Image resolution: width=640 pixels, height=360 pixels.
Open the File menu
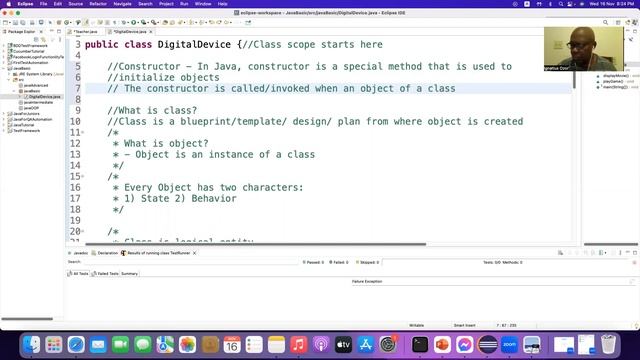tap(43, 4)
